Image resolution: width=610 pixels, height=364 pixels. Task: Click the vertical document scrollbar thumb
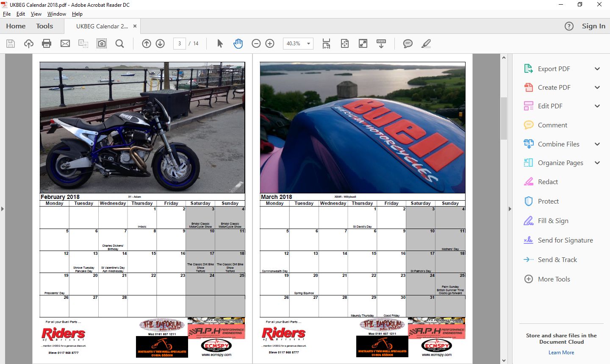(504, 119)
